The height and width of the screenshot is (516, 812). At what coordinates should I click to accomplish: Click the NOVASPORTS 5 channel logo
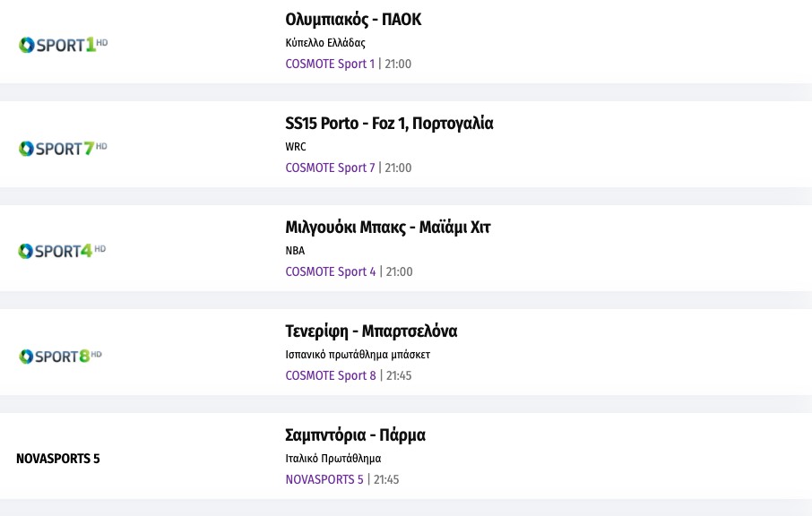tap(58, 459)
